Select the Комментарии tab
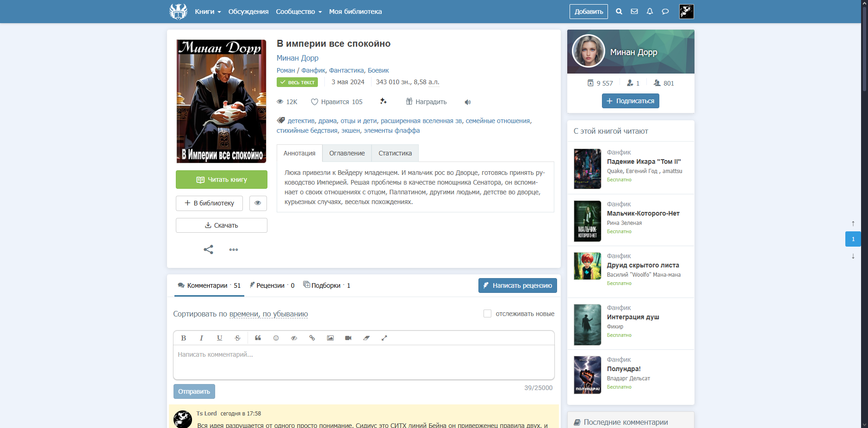Image resolution: width=868 pixels, height=428 pixels. 210,285
